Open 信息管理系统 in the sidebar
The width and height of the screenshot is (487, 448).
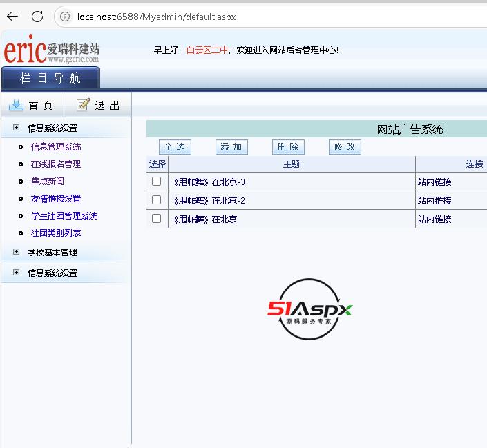[56, 146]
